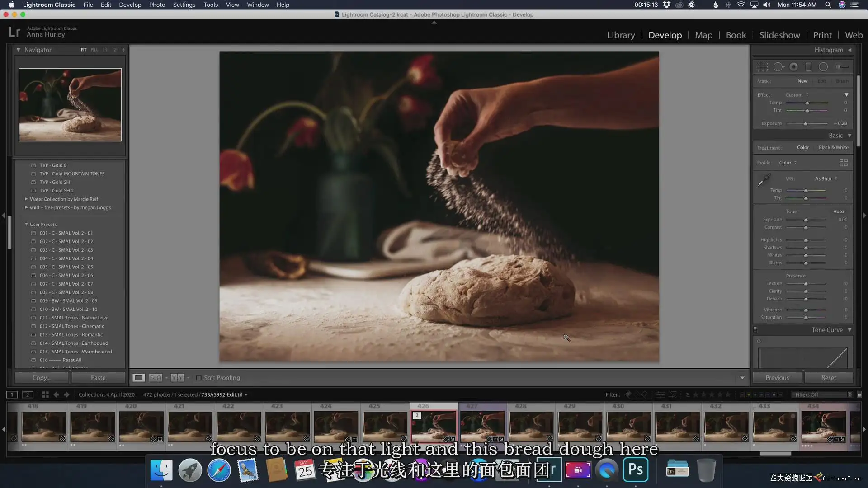Screen dimensions: 868x488
Task: Switch treatment to Black & White
Action: [833, 148]
